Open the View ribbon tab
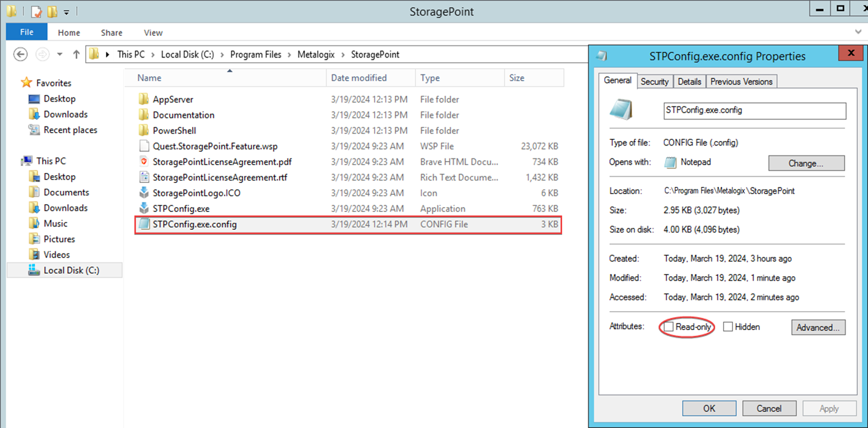Screen dimensions: 868x428 click(x=153, y=33)
